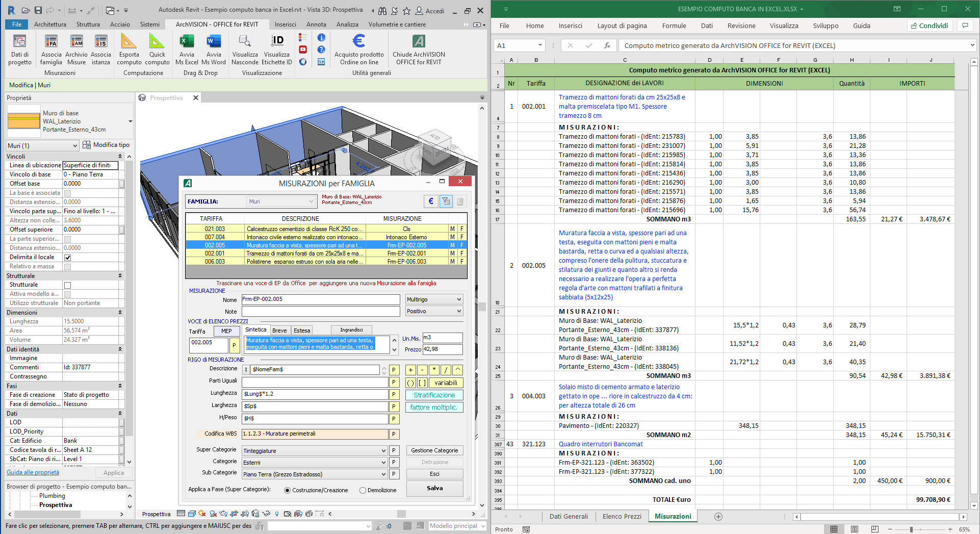The width and height of the screenshot is (980, 534).
Task: Open Excel Formule ribbon tab
Action: pyautogui.click(x=674, y=26)
